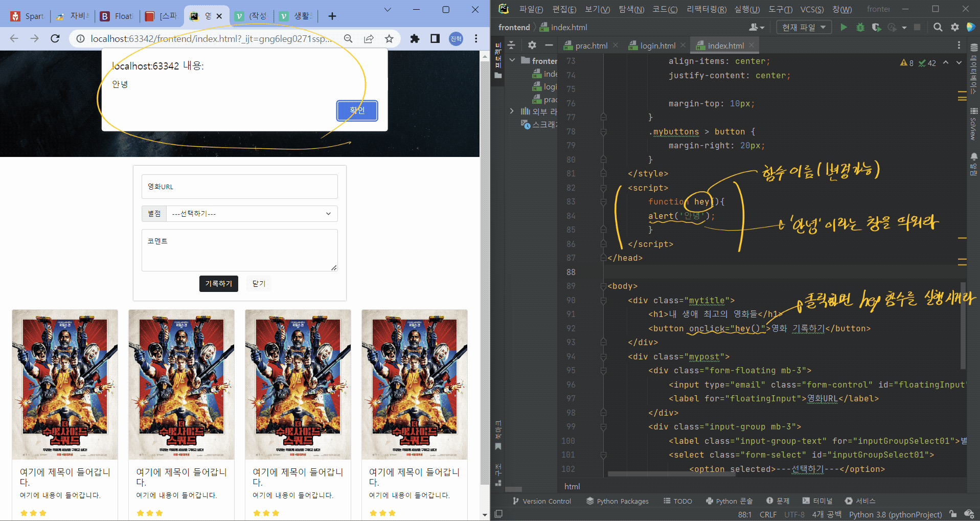Viewport: 980px width, 521px height.
Task: Open 터미널 tool window
Action: [x=817, y=501]
